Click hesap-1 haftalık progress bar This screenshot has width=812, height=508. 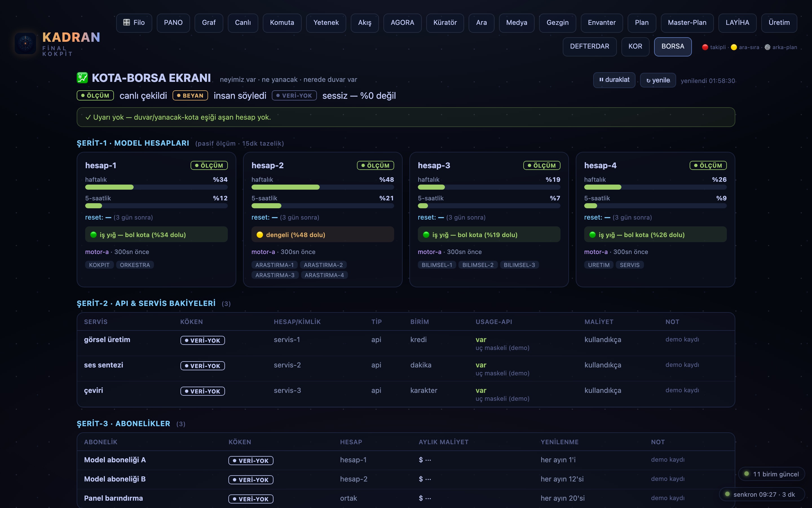(156, 187)
